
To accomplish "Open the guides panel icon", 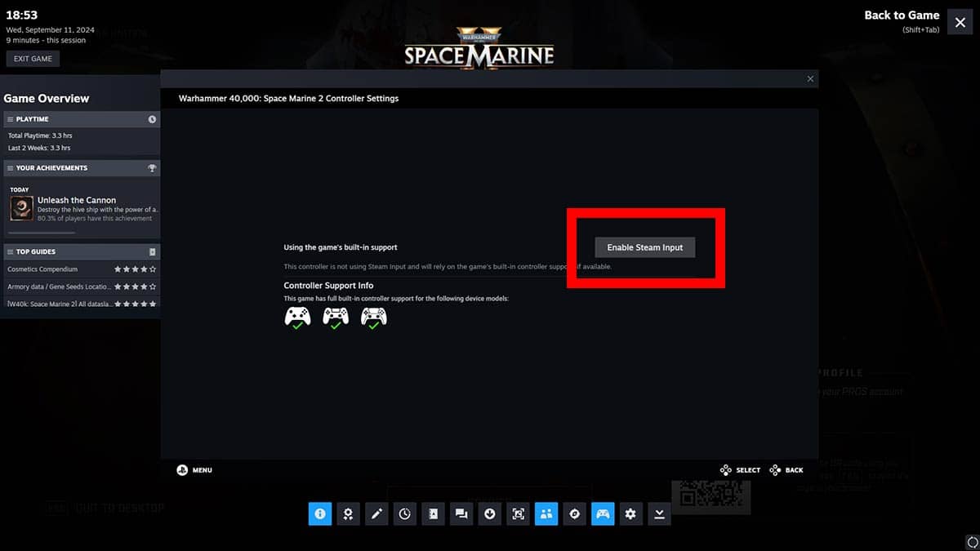I will click(x=433, y=513).
